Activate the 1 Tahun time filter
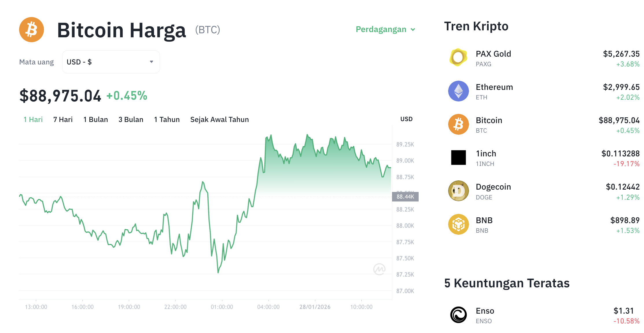Viewport: 644px width, 333px height. click(167, 119)
